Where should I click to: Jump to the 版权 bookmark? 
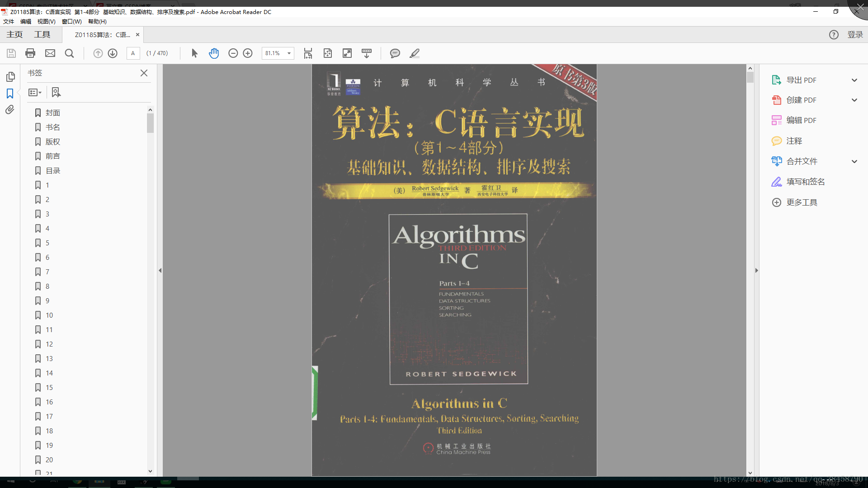click(52, 141)
